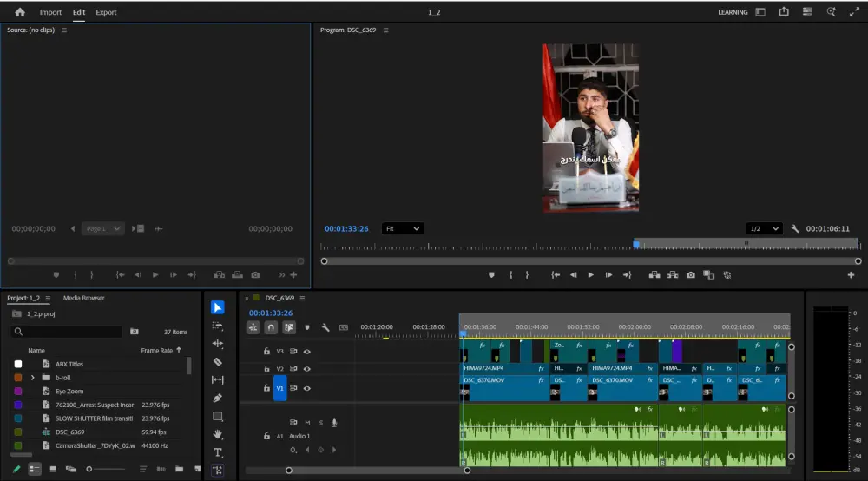Hide track V3 with its eye icon
This screenshot has height=481, width=868.
tap(307, 352)
